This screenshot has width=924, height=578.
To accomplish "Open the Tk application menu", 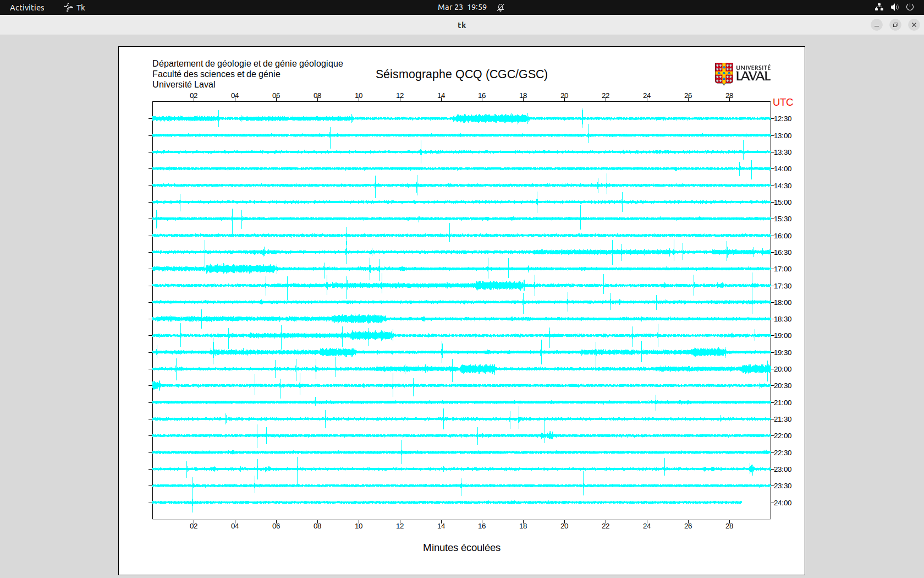I will coord(75,7).
